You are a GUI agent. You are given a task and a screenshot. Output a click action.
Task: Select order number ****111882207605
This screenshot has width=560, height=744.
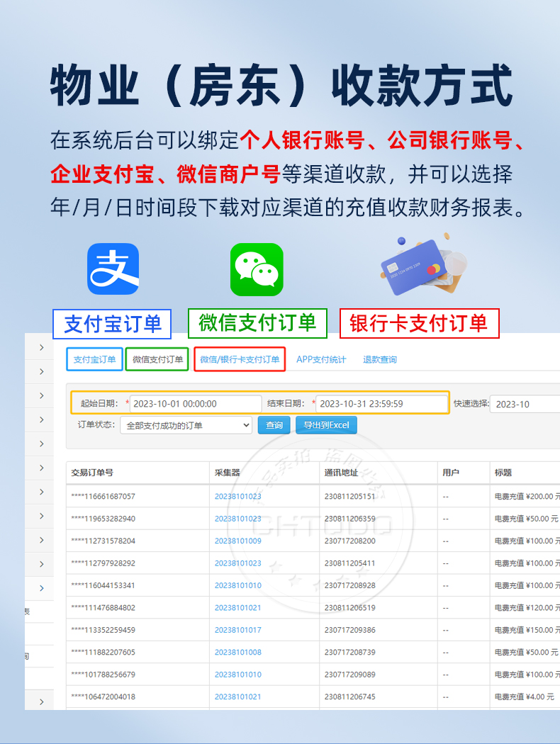[103, 653]
